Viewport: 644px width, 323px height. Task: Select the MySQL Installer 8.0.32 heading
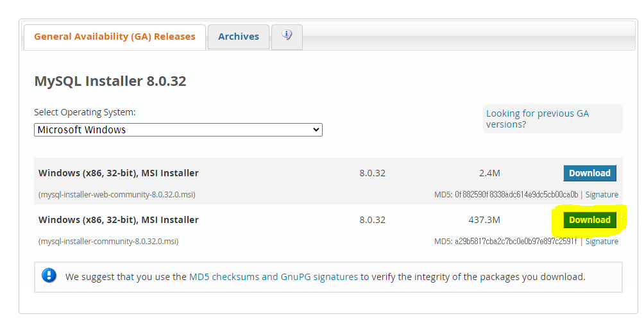(110, 81)
